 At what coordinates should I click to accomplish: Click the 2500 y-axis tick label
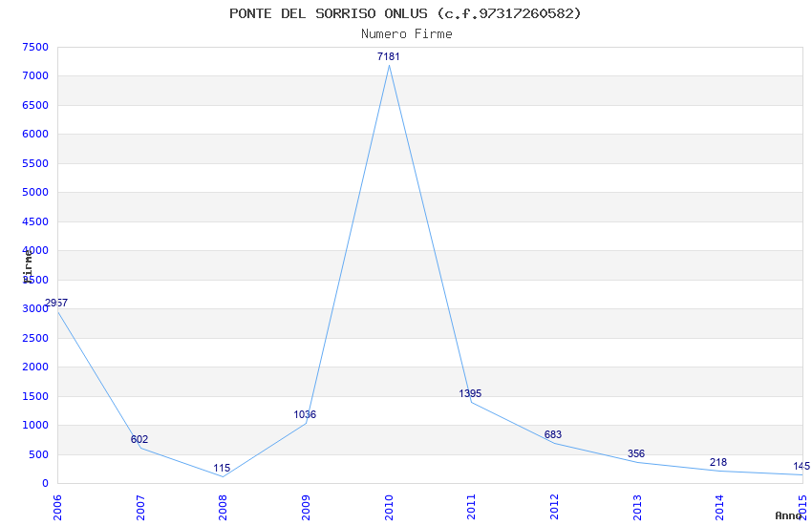tap(35, 338)
